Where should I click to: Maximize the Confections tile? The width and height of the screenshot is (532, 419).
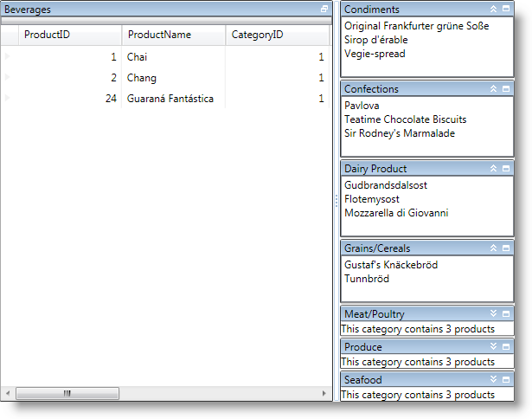506,89
